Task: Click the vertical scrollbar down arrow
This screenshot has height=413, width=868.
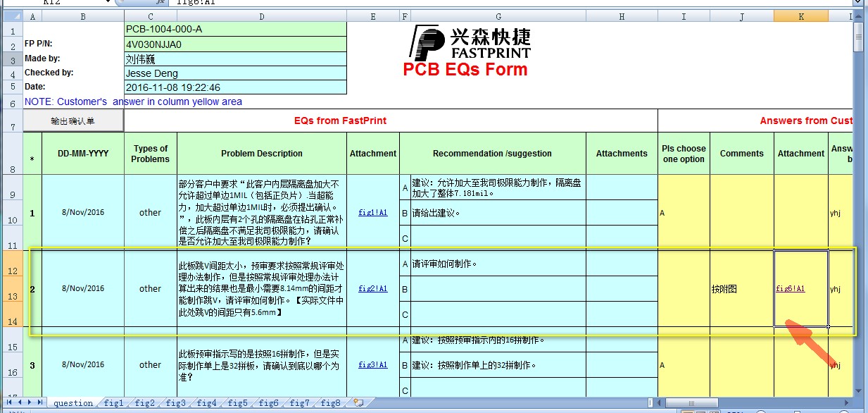Action: pyautogui.click(x=860, y=391)
